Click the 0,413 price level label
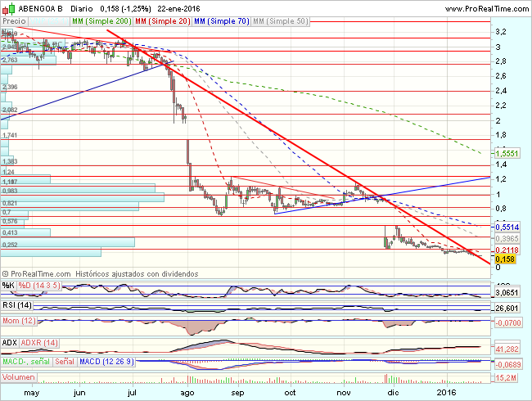Image resolution: width=532 pixels, height=401 pixels. 10,232
